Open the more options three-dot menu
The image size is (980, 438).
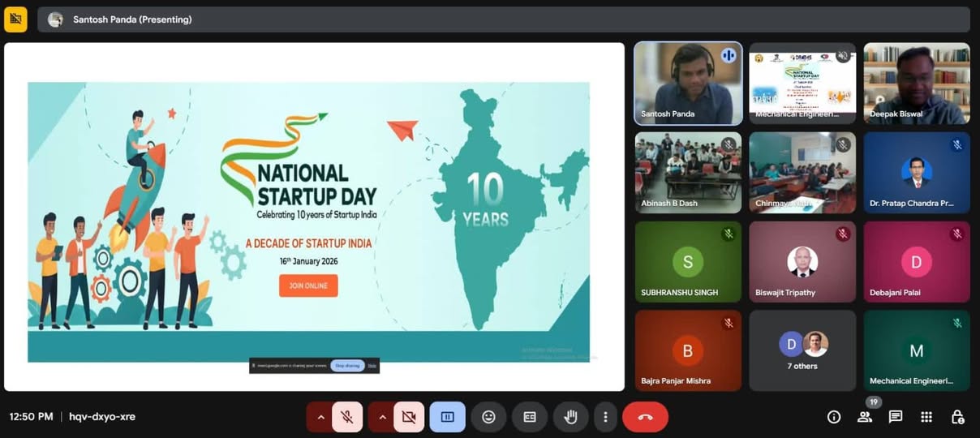pyautogui.click(x=605, y=417)
